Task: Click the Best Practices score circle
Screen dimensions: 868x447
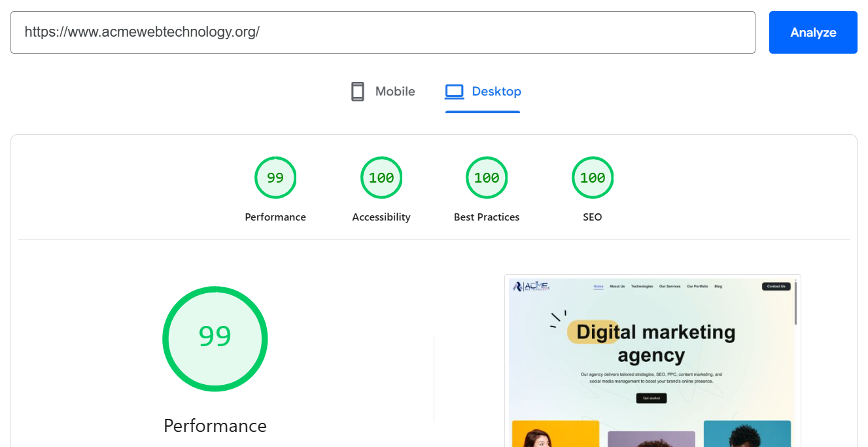Action: pos(487,177)
